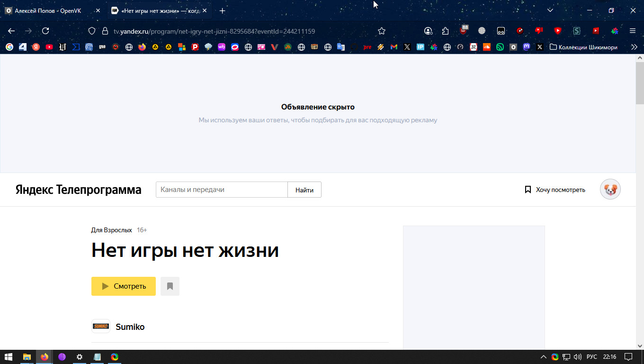The width and height of the screenshot is (644, 364).
Task: Show hidden system tray icons
Action: pos(544,357)
